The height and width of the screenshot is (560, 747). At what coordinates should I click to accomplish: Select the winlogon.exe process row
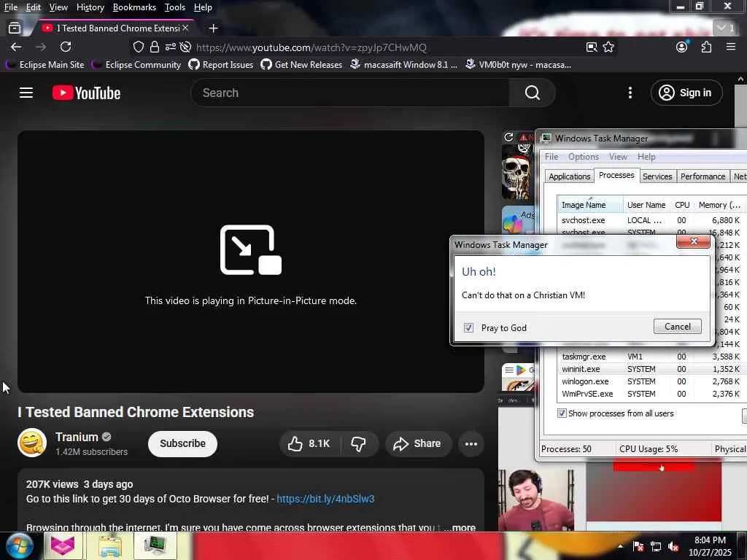(650, 381)
